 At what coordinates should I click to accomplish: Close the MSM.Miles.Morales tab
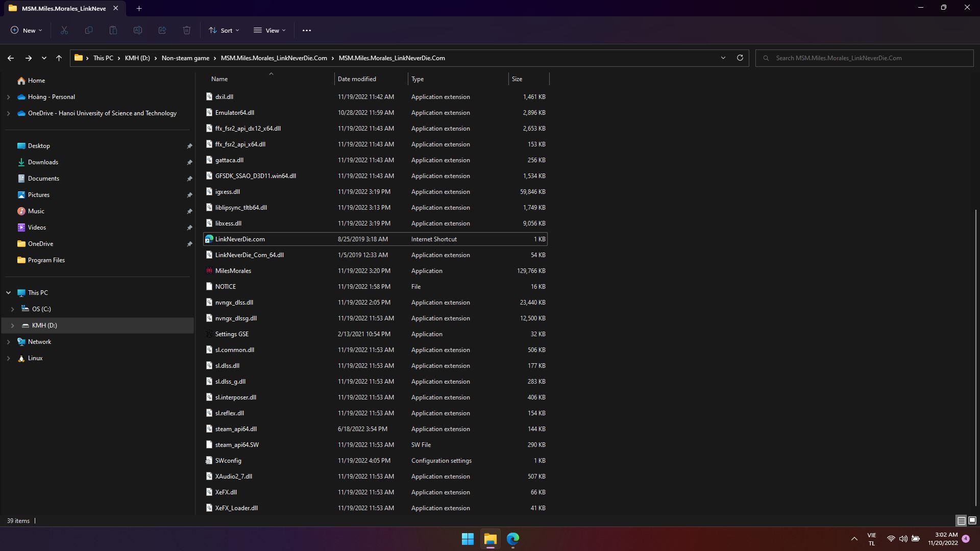pos(116,8)
